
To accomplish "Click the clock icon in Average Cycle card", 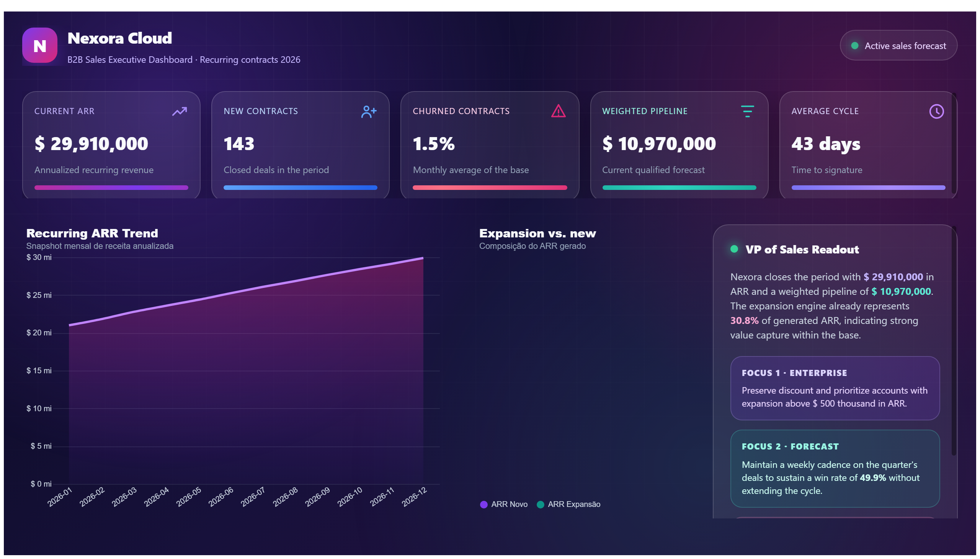I will tap(936, 111).
